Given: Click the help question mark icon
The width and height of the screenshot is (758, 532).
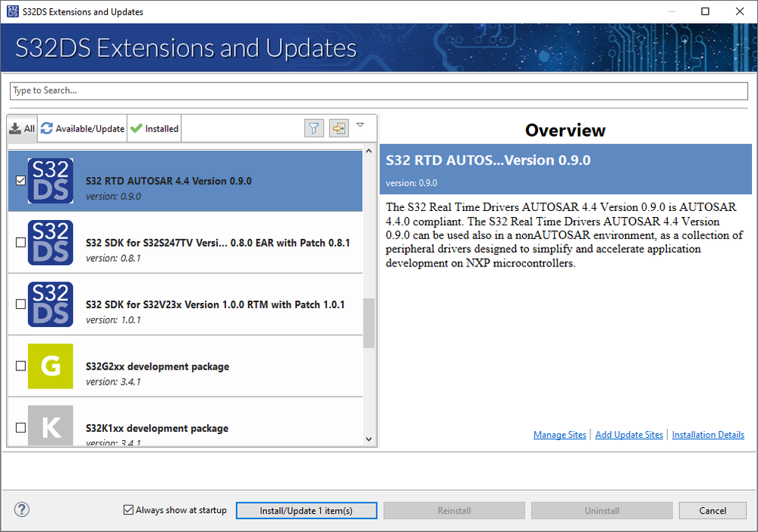Looking at the screenshot, I should tap(22, 509).
